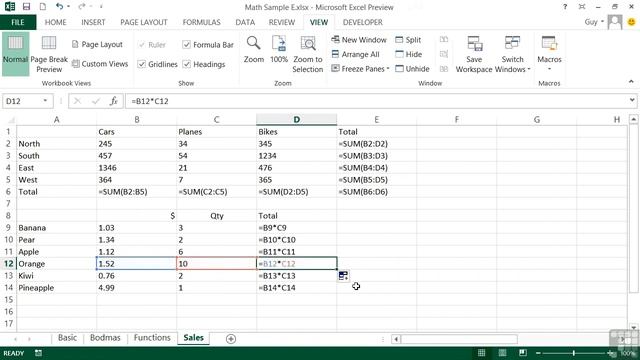Screen dimensions: 640x360
Task: Click the New document icon in quick access toolbar
Action: click(42, 7)
